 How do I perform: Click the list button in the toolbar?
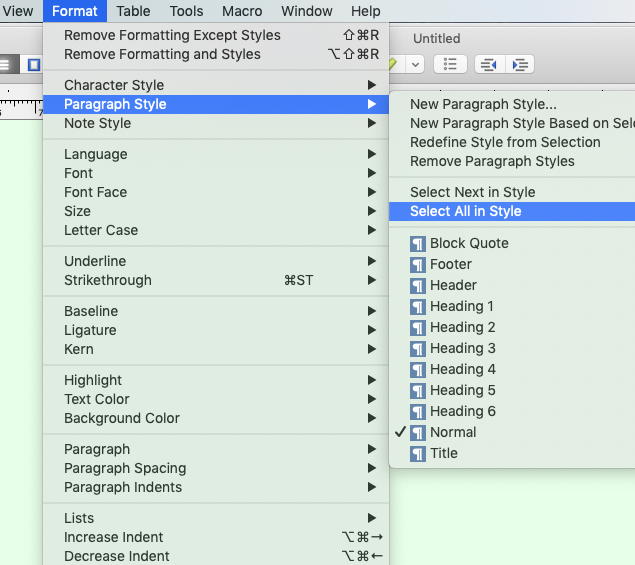click(x=450, y=64)
